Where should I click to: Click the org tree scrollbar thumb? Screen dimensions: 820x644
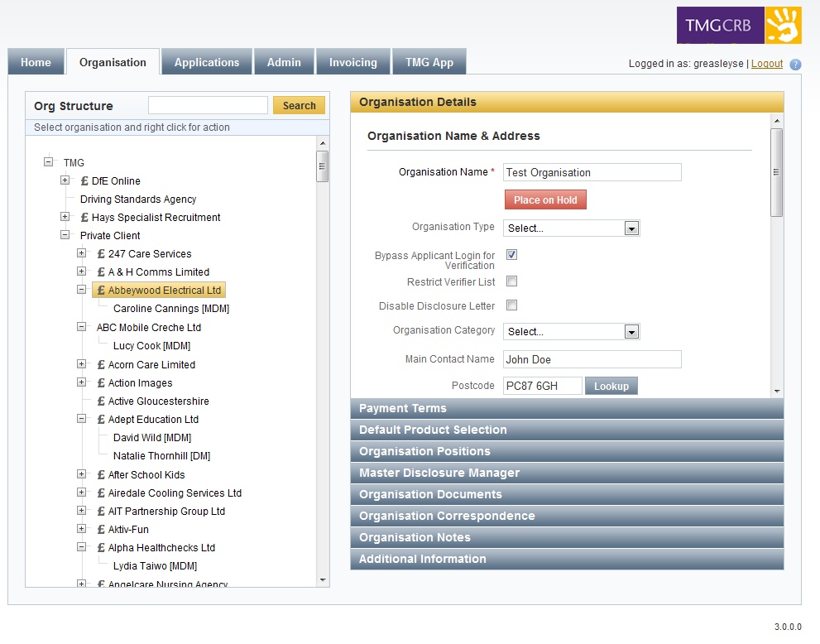(322, 166)
